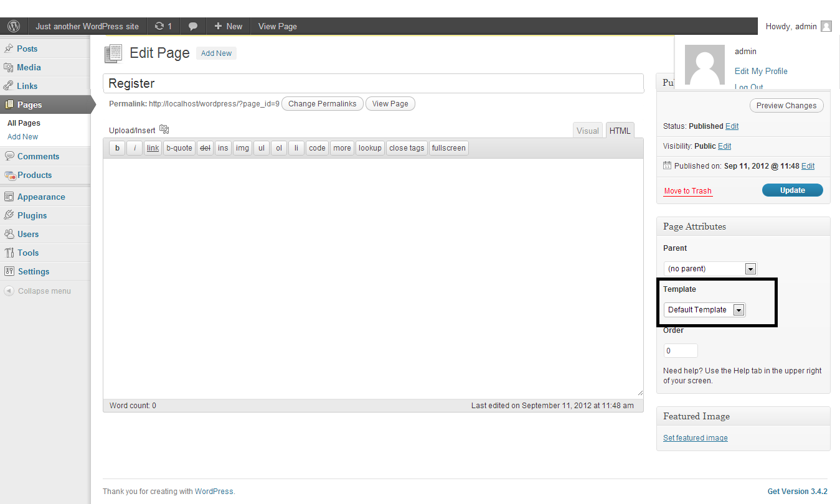Click the Posts pushpin icon

click(x=9, y=49)
